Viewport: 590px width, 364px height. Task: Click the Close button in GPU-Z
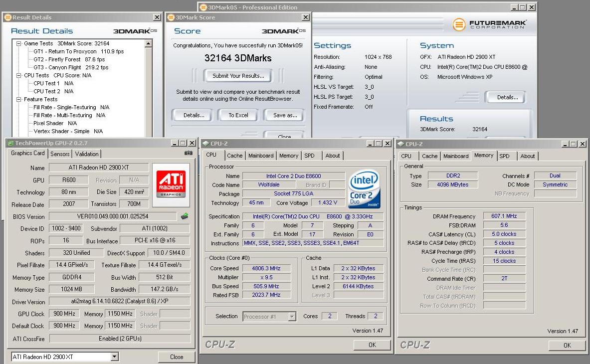click(x=177, y=357)
